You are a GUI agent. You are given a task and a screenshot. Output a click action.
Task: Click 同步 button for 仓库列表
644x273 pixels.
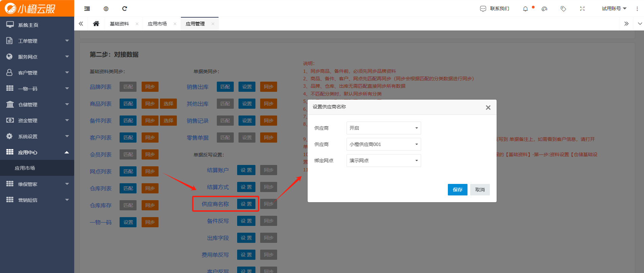point(150,188)
